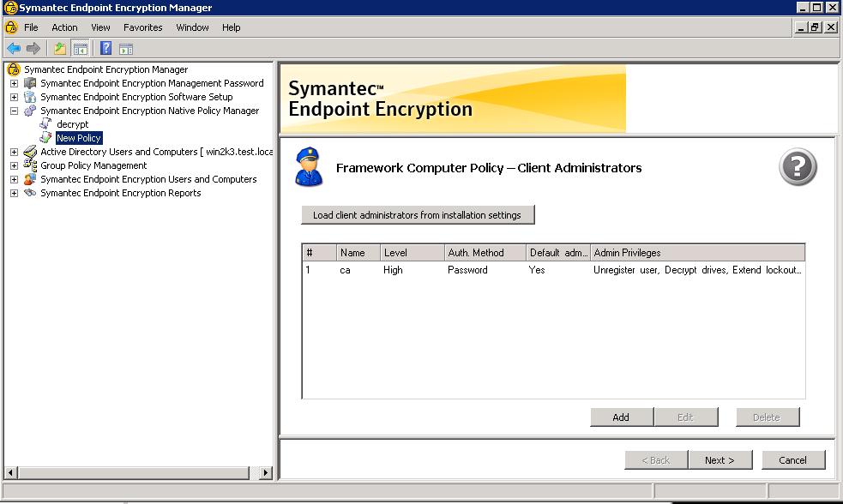Click the Back arrow toolbar icon
843x504 pixels.
(14, 49)
